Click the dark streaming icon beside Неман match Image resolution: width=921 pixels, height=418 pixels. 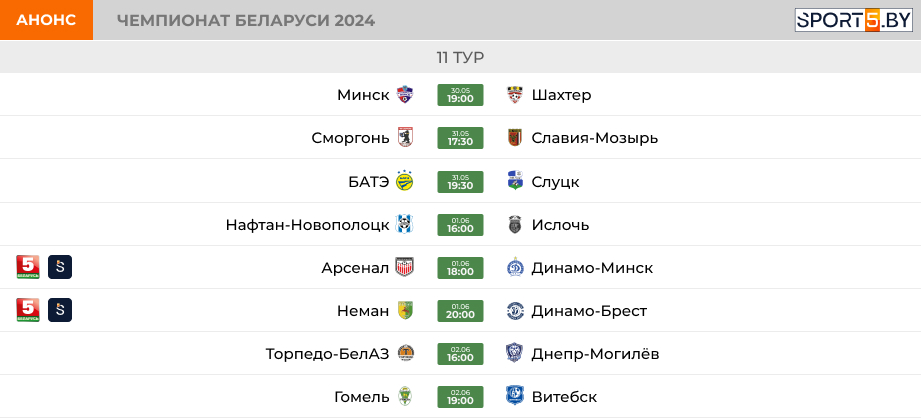coord(60,310)
